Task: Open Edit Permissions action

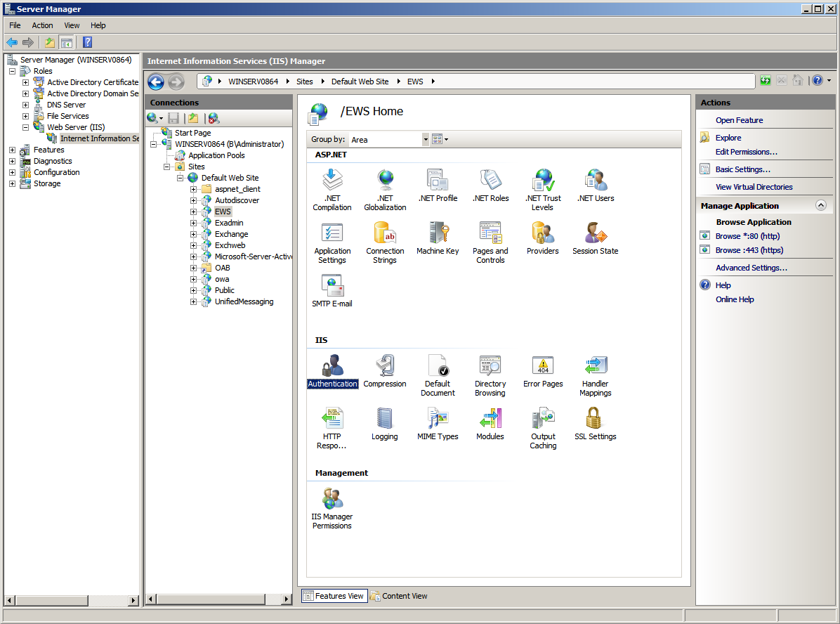Action: (747, 152)
